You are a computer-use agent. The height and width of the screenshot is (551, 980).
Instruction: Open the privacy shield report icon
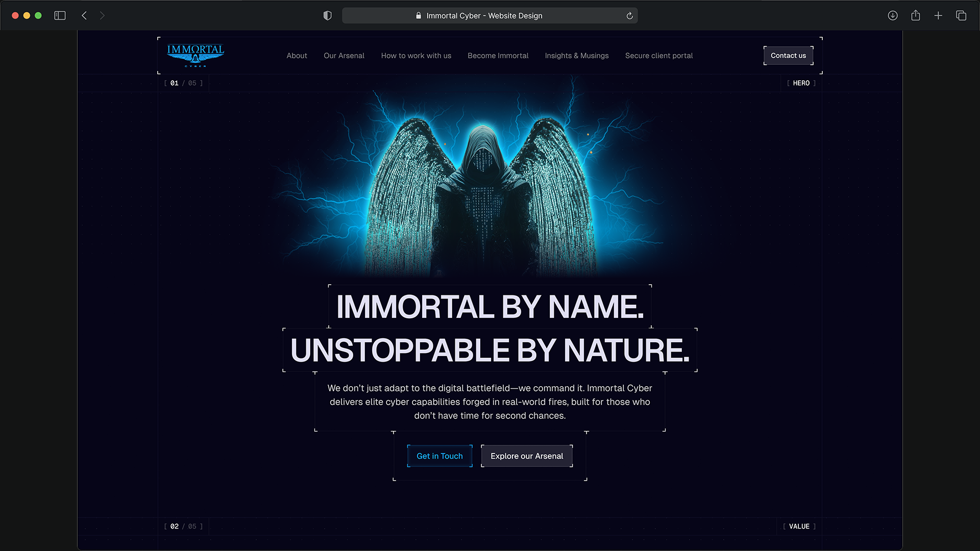[x=328, y=16]
